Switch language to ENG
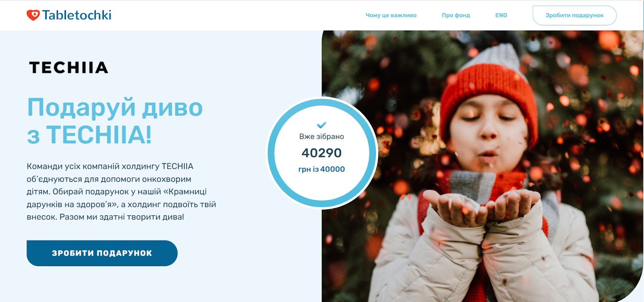 coord(501,15)
